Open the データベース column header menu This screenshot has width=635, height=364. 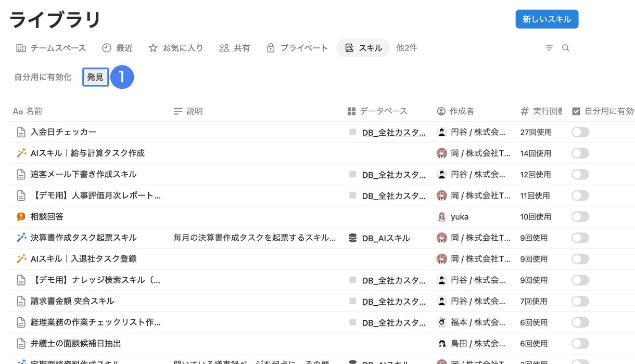tap(377, 111)
